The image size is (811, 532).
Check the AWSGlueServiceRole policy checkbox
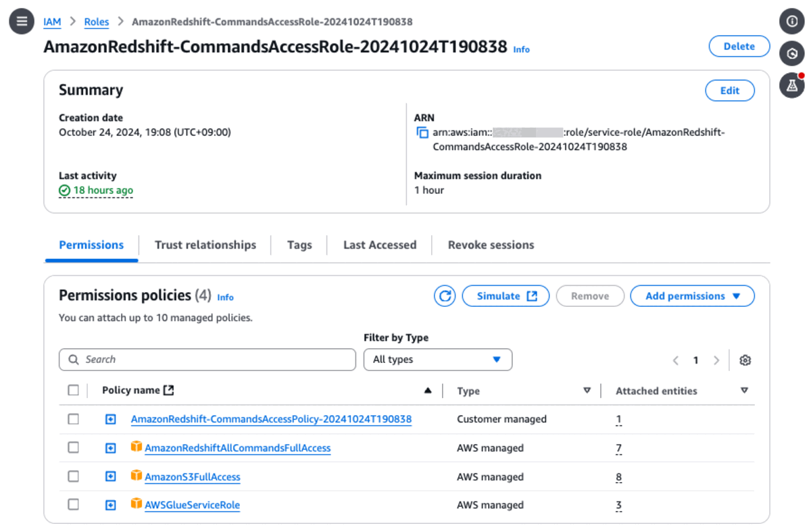point(74,505)
